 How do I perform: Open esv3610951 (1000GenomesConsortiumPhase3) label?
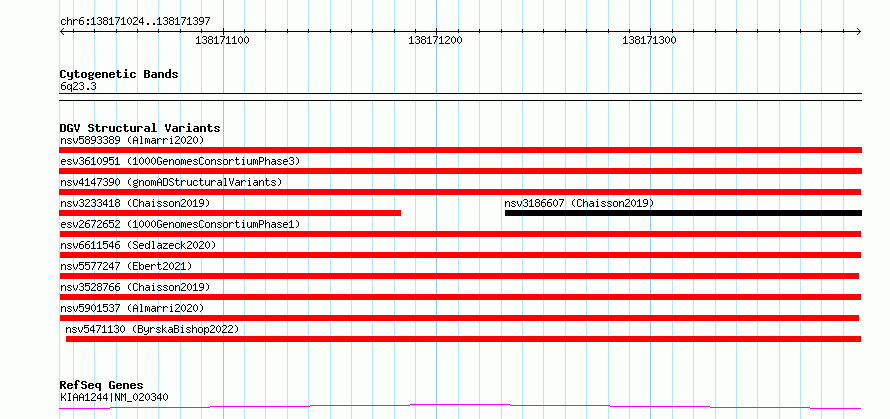point(180,161)
